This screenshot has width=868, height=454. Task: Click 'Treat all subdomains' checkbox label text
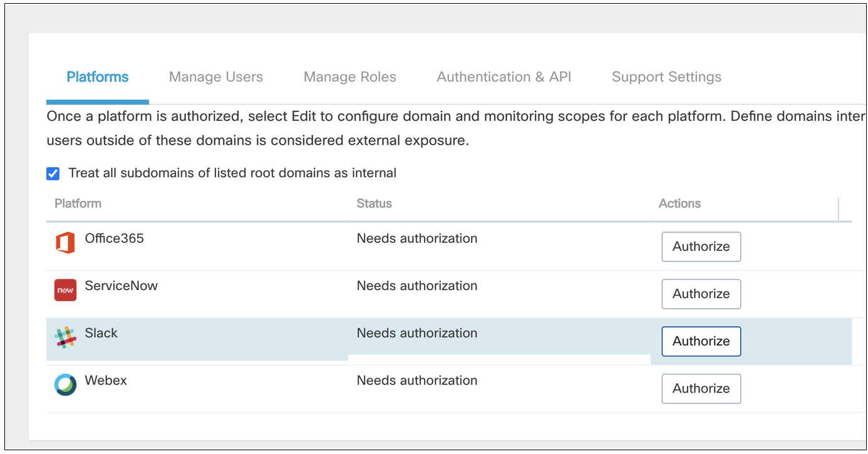click(x=232, y=173)
